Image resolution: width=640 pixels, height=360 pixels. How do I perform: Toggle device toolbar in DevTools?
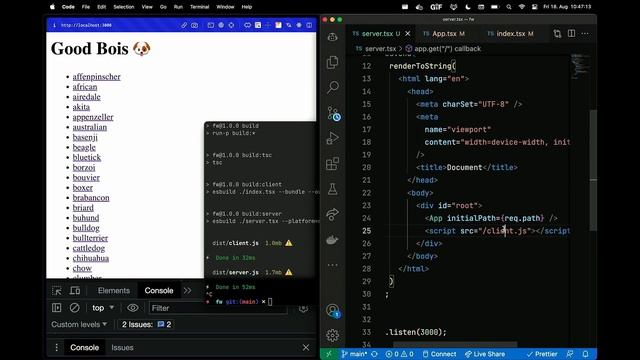75,291
